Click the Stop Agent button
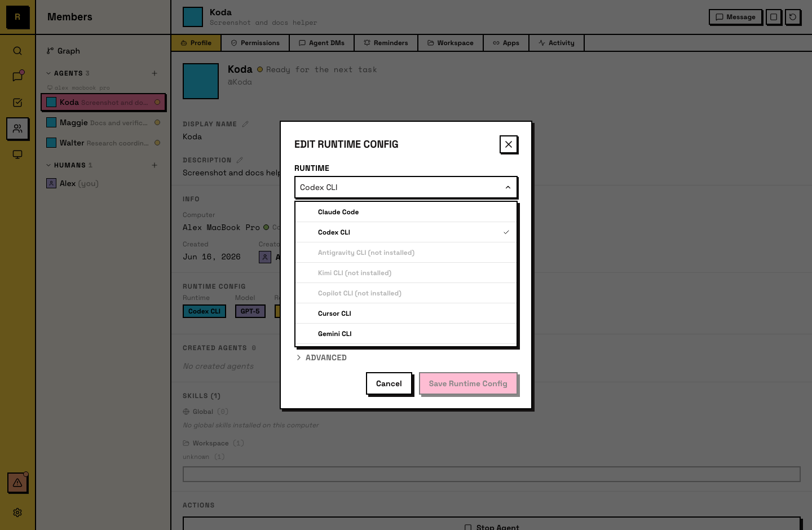The width and height of the screenshot is (812, 530). (492, 527)
